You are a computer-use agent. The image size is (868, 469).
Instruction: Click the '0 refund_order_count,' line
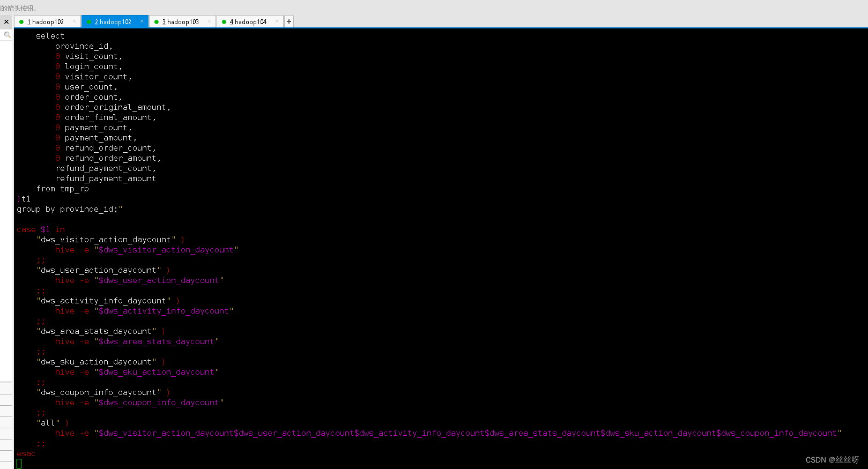(106, 148)
